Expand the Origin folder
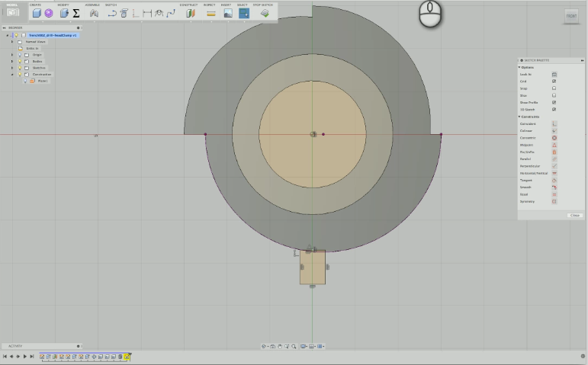The image size is (588, 365). (x=12, y=55)
